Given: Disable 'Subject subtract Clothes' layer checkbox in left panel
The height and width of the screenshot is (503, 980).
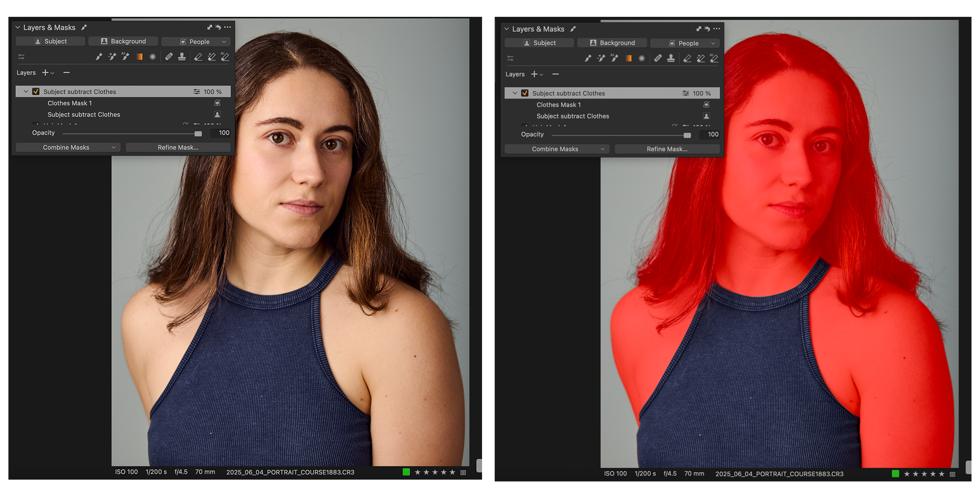Looking at the screenshot, I should coord(36,92).
